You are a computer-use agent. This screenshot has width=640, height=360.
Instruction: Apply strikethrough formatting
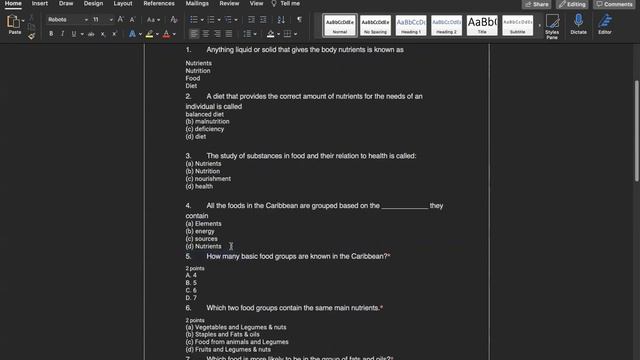tap(91, 34)
